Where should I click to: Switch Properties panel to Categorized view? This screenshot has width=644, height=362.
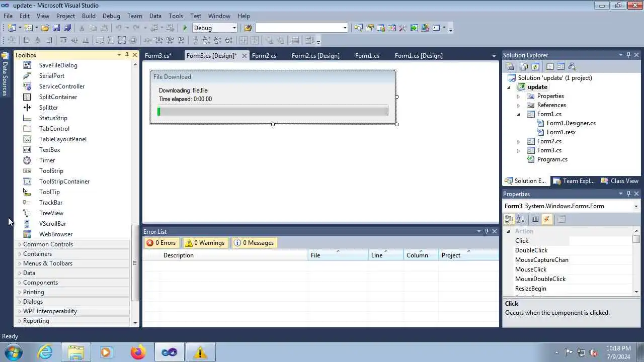[509, 219]
